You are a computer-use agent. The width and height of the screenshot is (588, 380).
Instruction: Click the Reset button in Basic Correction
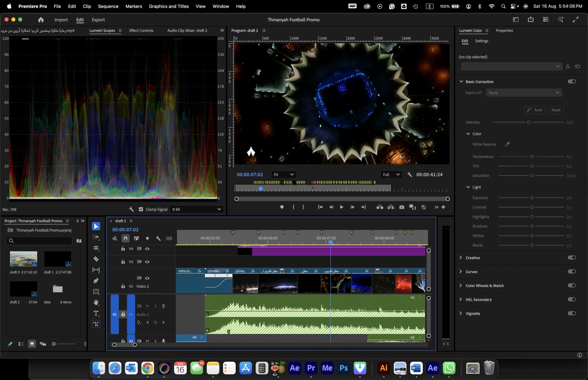pos(556,110)
